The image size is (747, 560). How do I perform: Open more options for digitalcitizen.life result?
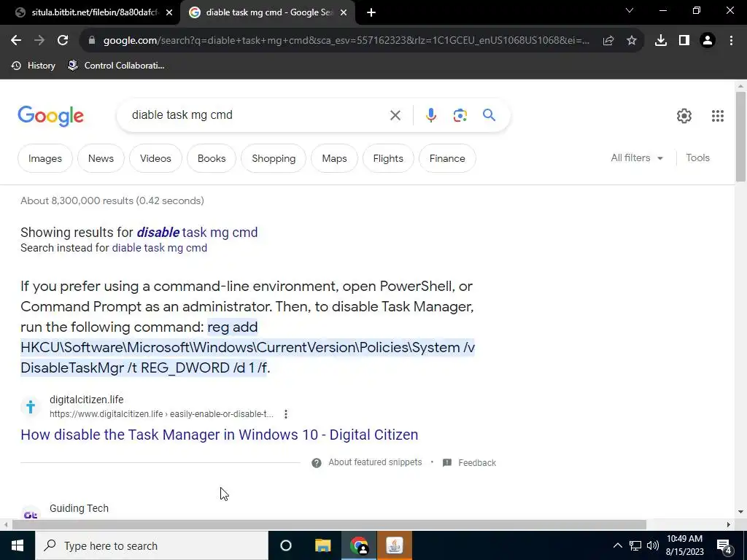click(x=286, y=414)
